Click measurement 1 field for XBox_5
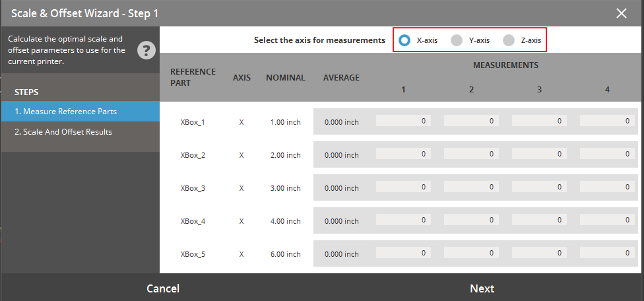Screen dimensions: 644x301 pos(404,253)
